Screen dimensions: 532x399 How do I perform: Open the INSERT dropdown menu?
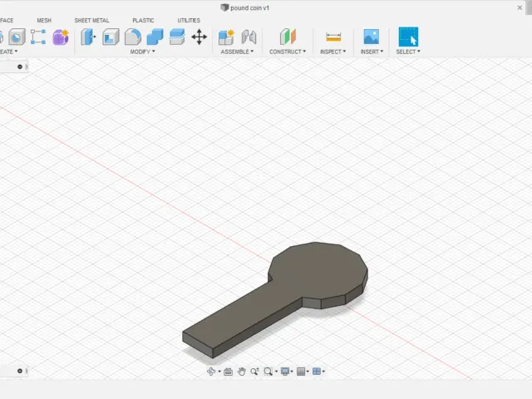point(372,52)
